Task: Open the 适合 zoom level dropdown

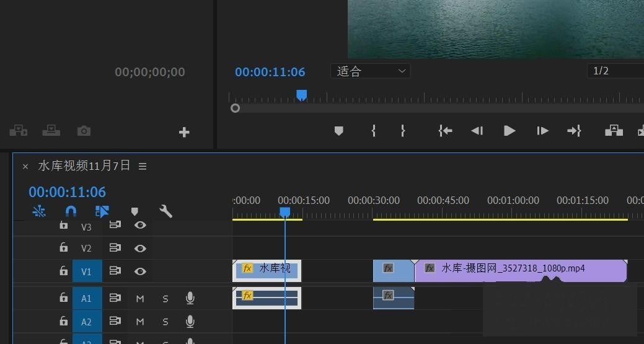Action: pos(371,71)
